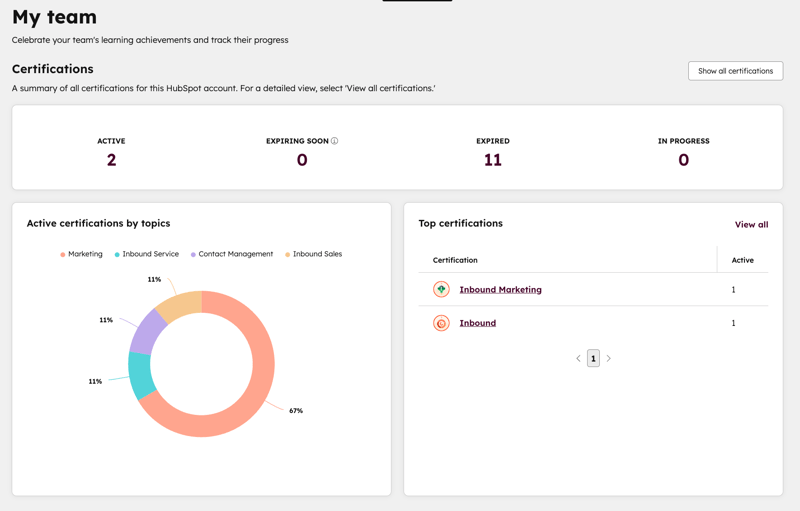Click the Active certifications by topics heading

coord(98,223)
